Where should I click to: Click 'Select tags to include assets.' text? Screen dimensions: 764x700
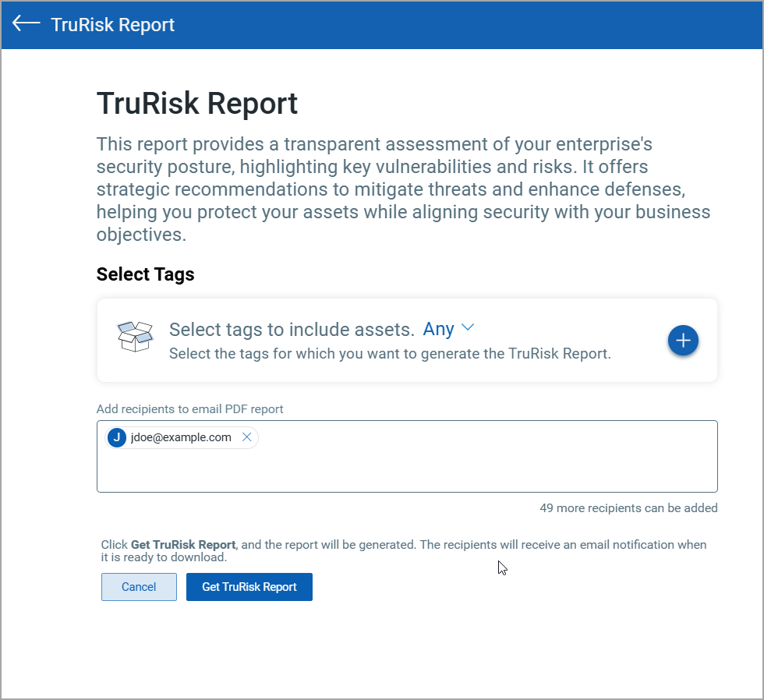292,329
